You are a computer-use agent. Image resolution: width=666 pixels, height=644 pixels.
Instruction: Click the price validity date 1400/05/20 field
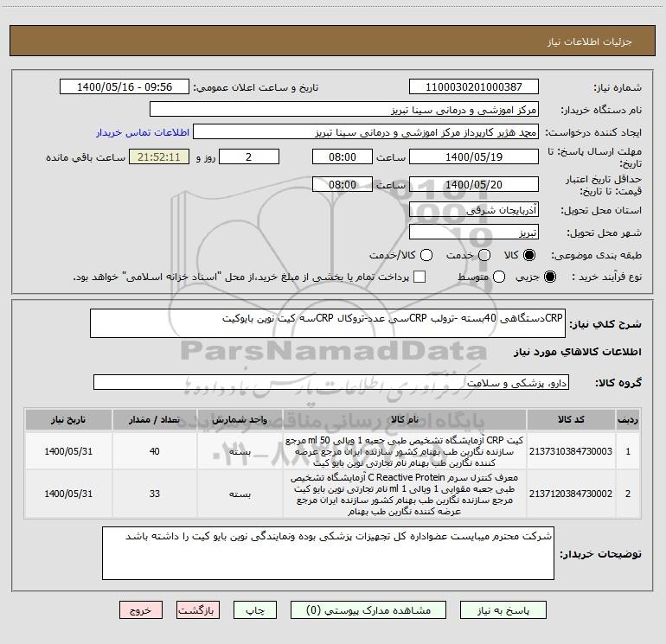474,184
